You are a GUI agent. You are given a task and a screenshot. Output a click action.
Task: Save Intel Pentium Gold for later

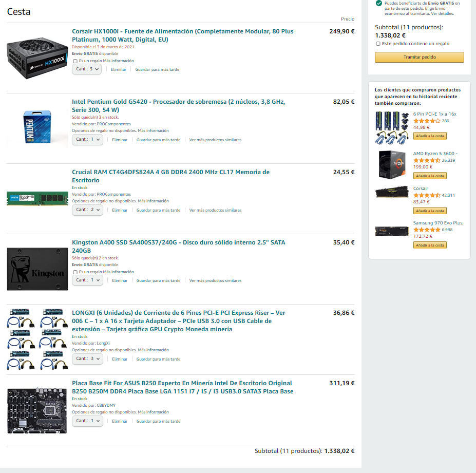pos(159,140)
